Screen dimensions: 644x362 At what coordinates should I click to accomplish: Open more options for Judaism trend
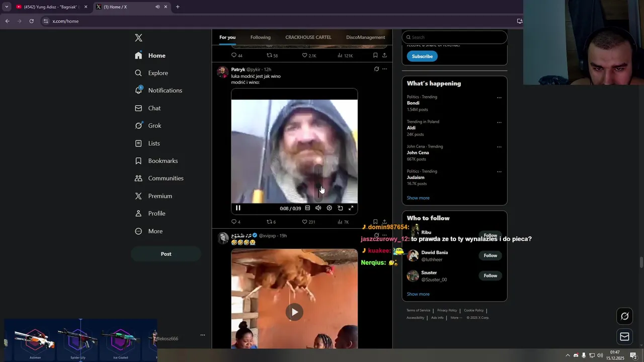point(499,171)
